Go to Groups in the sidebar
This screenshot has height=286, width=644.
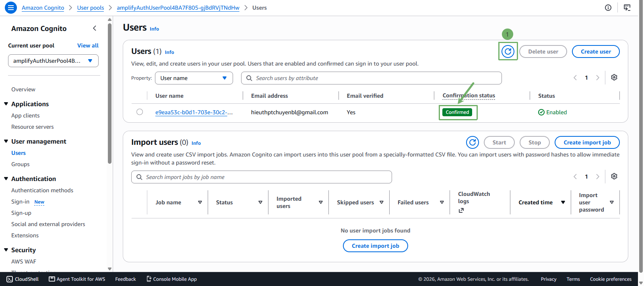pyautogui.click(x=21, y=164)
